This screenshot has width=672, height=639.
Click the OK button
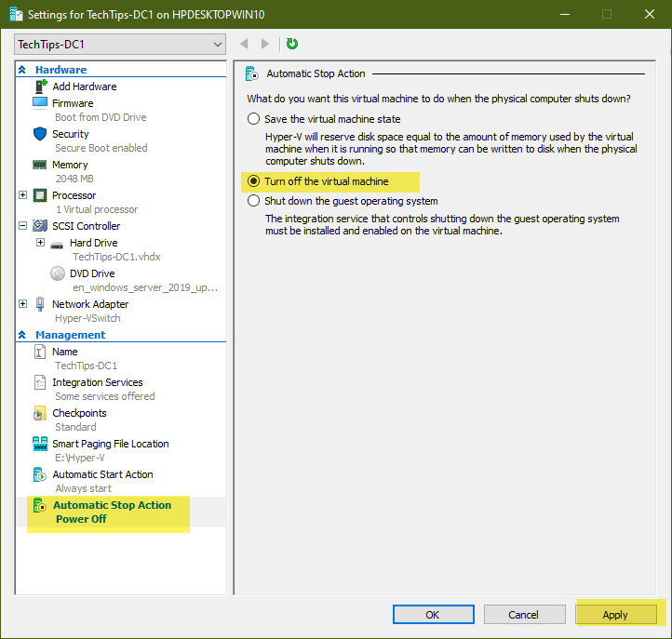[x=434, y=615]
